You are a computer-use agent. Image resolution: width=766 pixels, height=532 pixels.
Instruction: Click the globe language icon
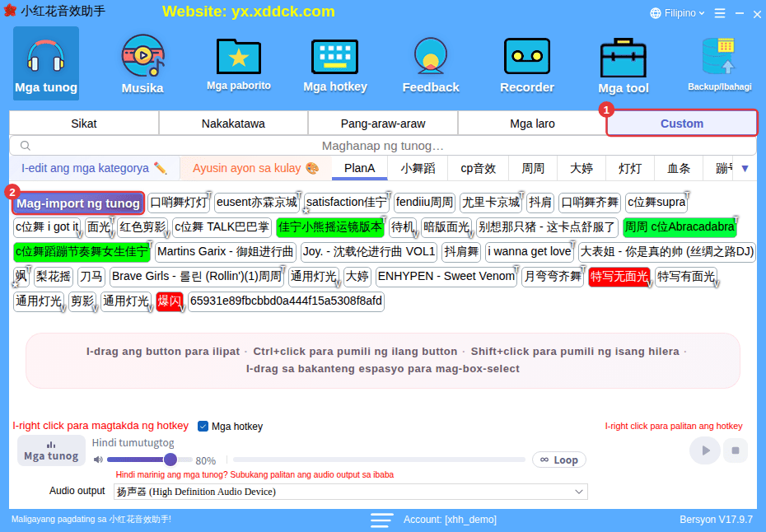[656, 13]
